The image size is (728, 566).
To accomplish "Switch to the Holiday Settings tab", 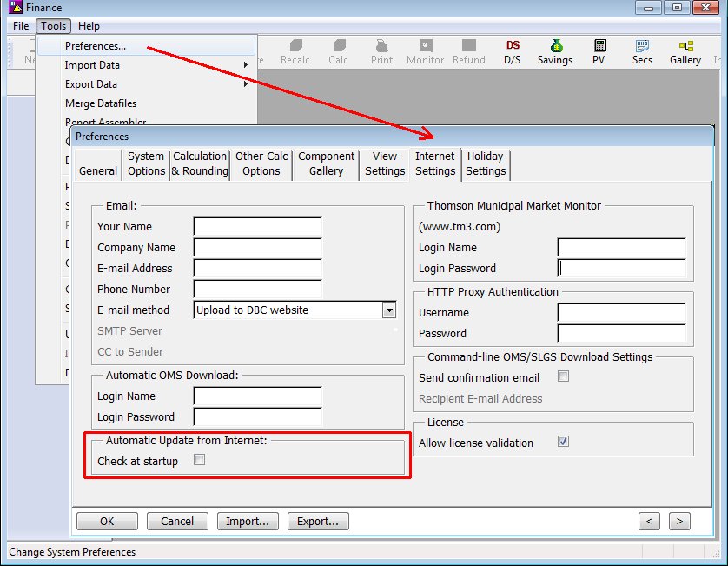I will (486, 164).
